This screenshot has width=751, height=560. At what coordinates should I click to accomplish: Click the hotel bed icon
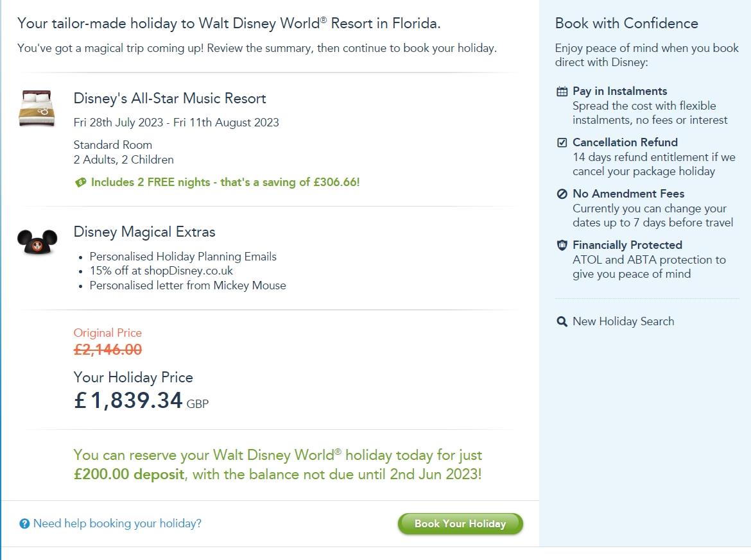coord(37,108)
